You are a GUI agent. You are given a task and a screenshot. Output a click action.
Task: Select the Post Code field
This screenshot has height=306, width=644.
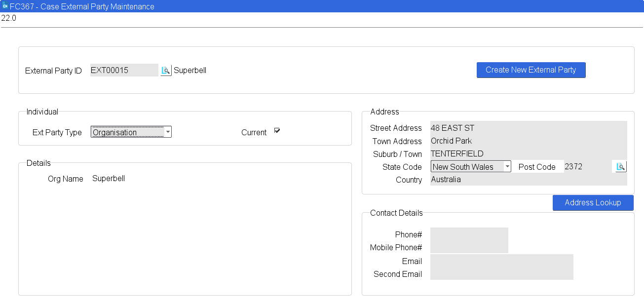click(x=586, y=167)
